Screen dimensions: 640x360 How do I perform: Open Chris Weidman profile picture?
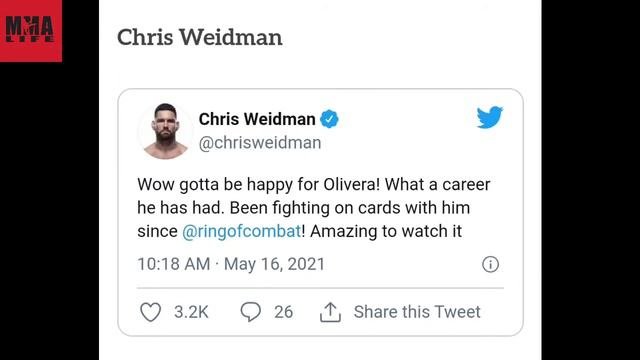165,131
